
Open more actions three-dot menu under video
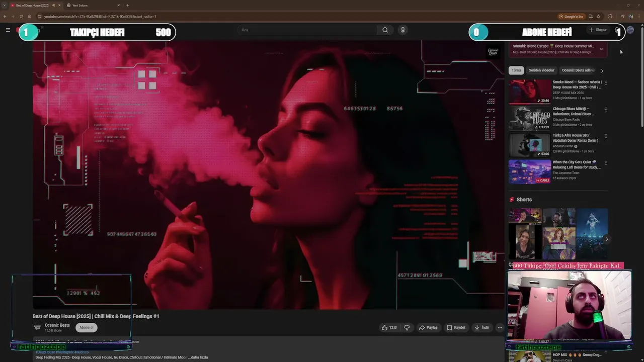pyautogui.click(x=500, y=327)
